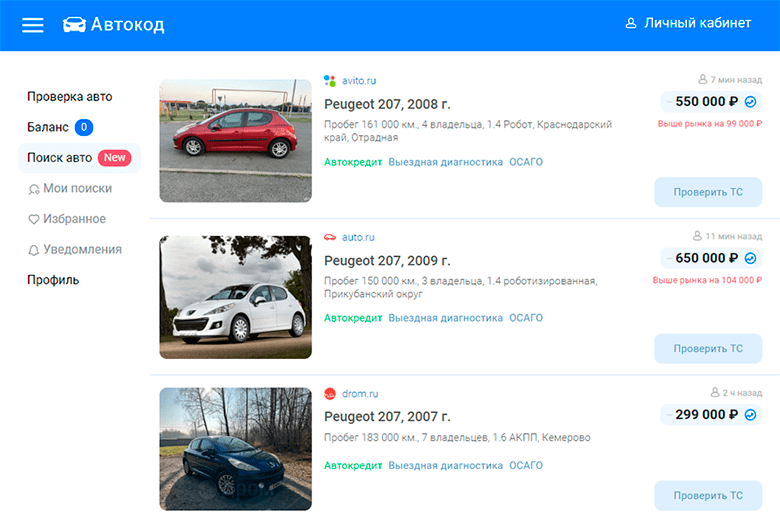Follow the drom.ru source link
Image resolution: width=780 pixels, height=527 pixels.
coord(360,394)
